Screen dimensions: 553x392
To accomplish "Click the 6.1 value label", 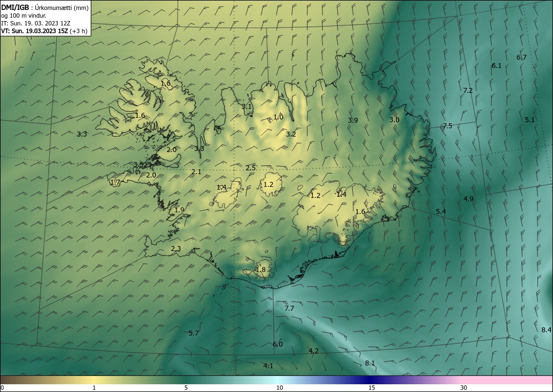I will [x=497, y=66].
